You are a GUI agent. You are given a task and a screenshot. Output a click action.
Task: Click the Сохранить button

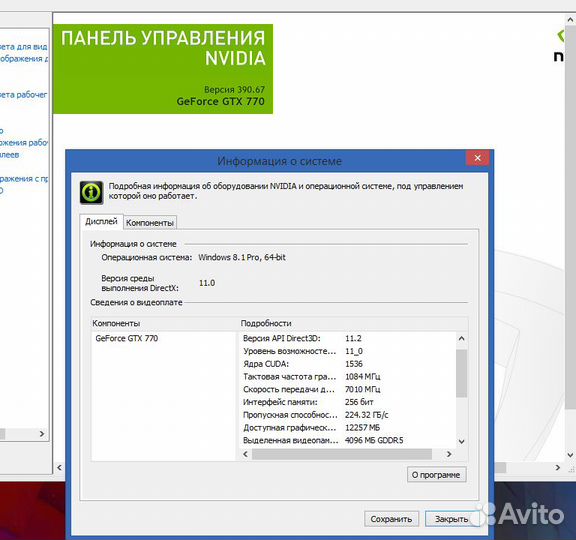click(391, 519)
